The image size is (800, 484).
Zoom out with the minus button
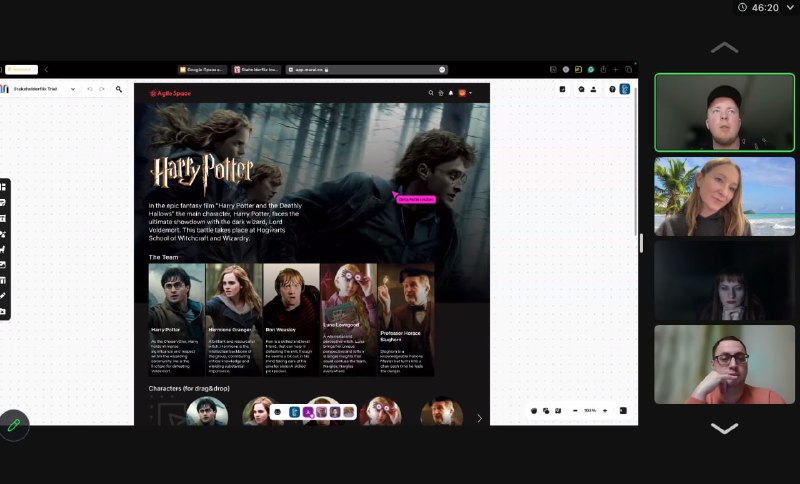click(x=575, y=411)
